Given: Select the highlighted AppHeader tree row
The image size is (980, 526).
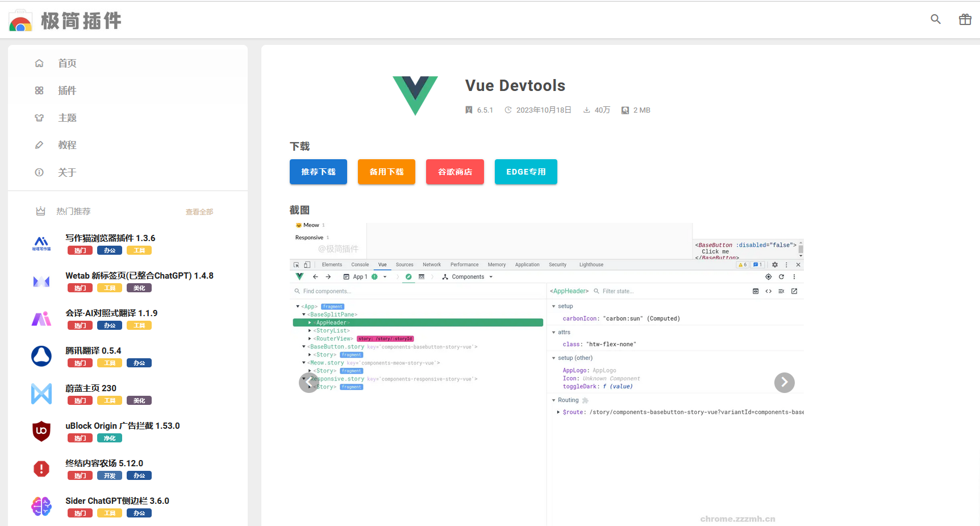Looking at the screenshot, I should coord(418,322).
